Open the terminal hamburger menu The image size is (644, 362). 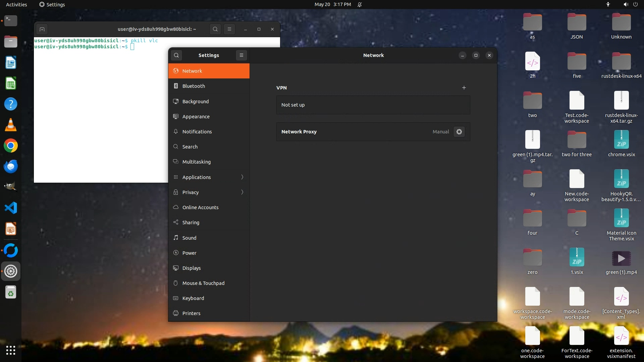229,29
